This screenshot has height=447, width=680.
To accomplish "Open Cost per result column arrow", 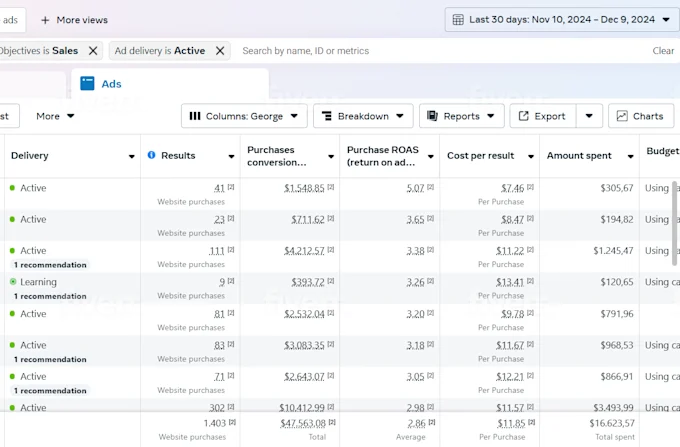I will pyautogui.click(x=530, y=156).
